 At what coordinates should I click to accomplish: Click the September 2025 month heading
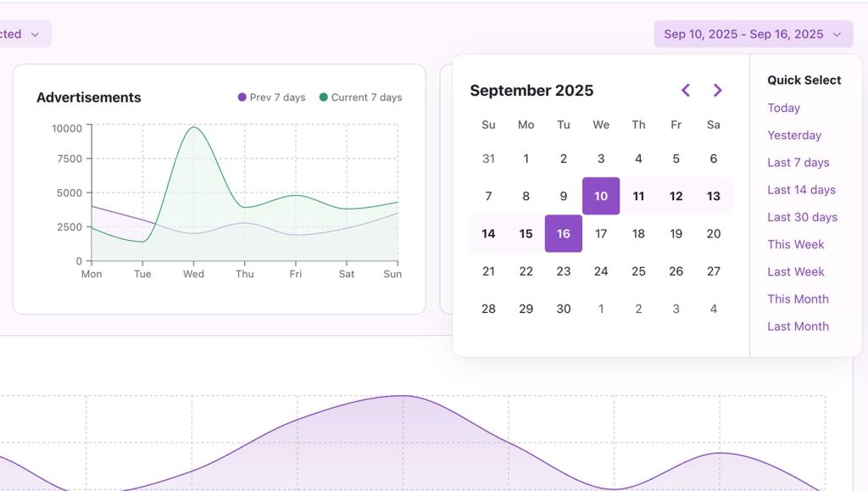point(531,91)
